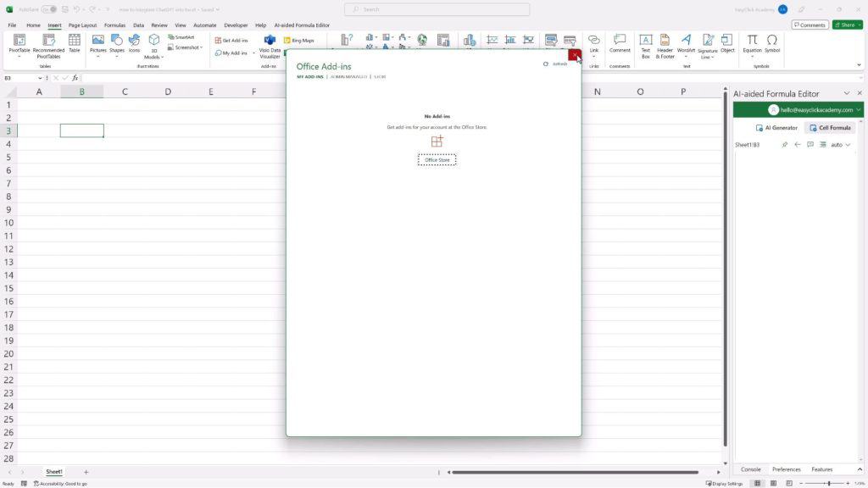
Task: Open the Comments button
Action: [810, 25]
